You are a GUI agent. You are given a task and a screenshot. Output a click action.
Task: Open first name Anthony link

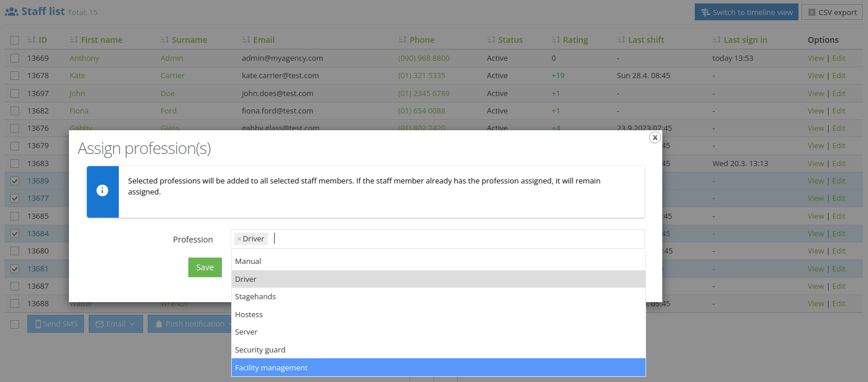tap(84, 58)
